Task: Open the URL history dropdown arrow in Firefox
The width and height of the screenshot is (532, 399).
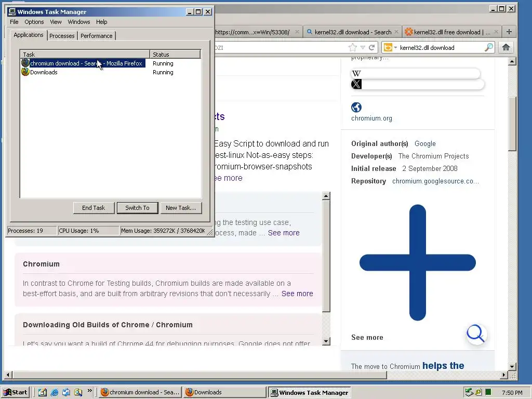Action: tap(363, 47)
